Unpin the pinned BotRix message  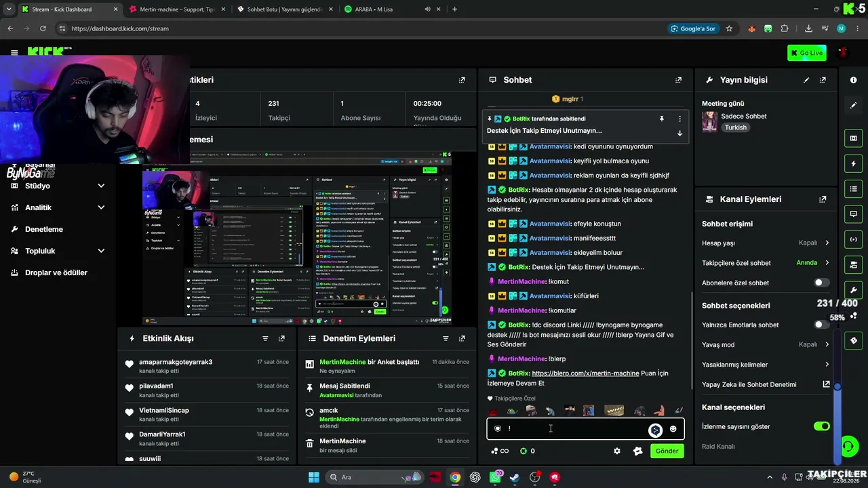pyautogui.click(x=662, y=119)
